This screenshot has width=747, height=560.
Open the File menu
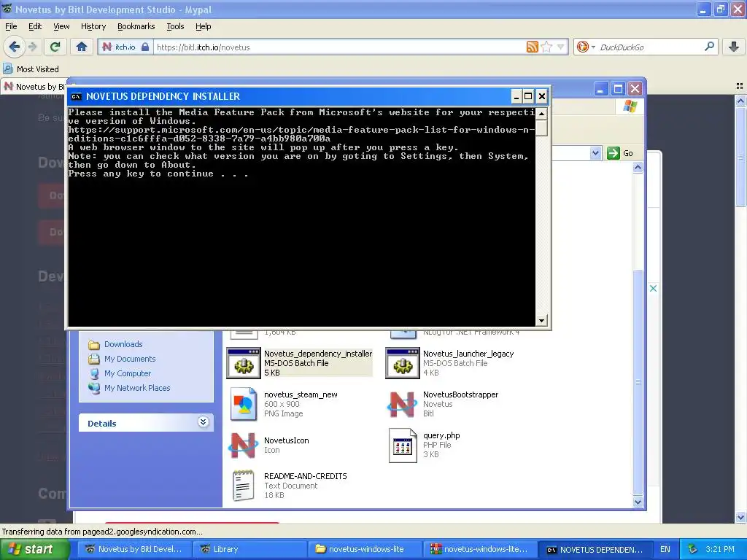coord(11,26)
